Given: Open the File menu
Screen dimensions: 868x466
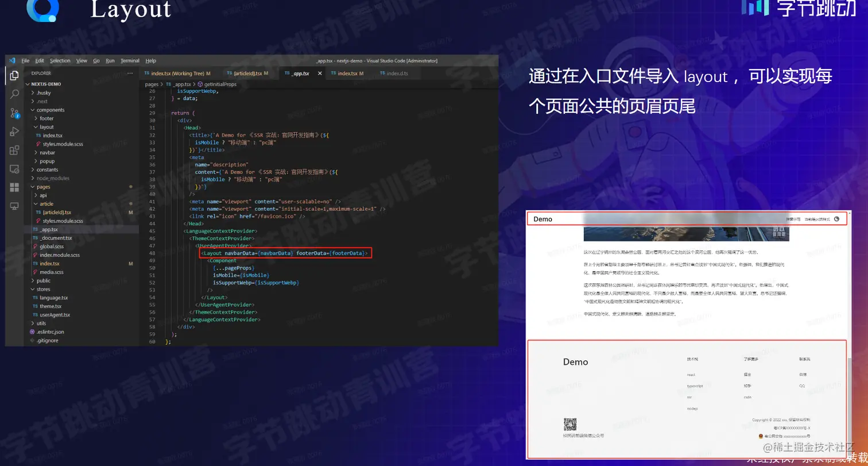Looking at the screenshot, I should 25,60.
